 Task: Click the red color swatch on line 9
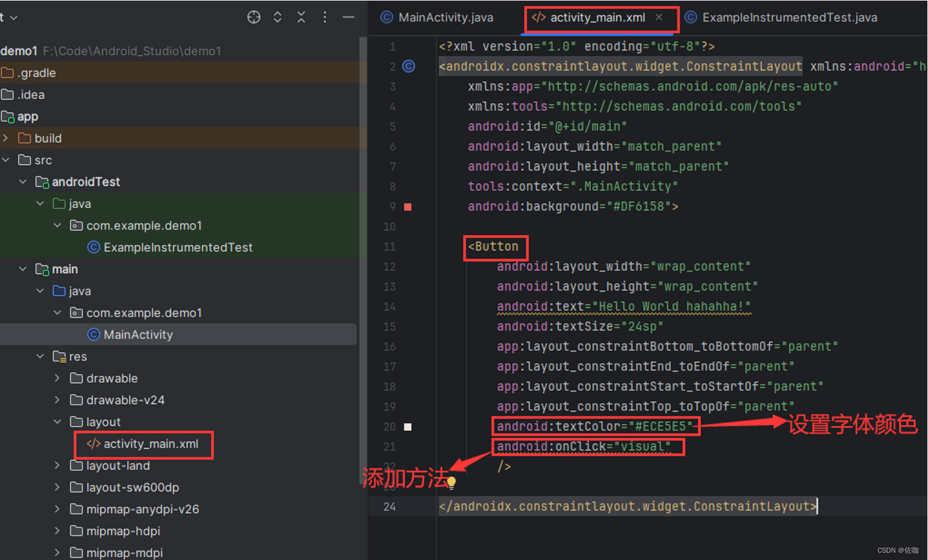pos(408,207)
